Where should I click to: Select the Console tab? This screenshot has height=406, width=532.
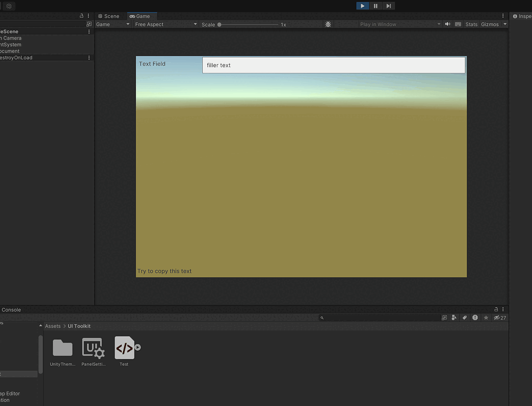click(11, 309)
